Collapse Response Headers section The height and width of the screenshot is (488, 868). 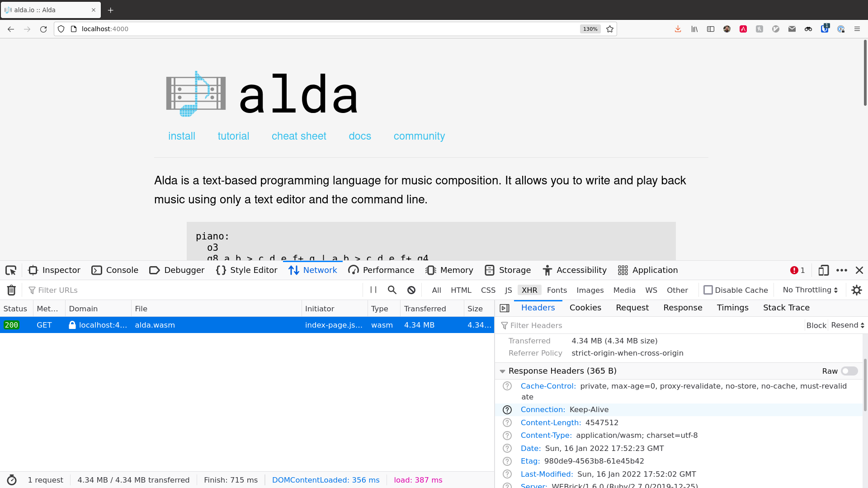(x=502, y=371)
